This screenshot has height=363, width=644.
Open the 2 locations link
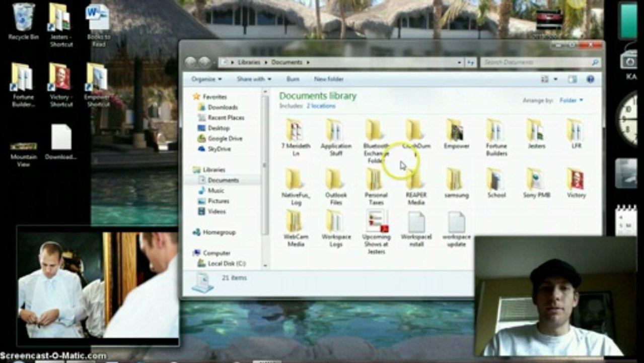pos(321,106)
